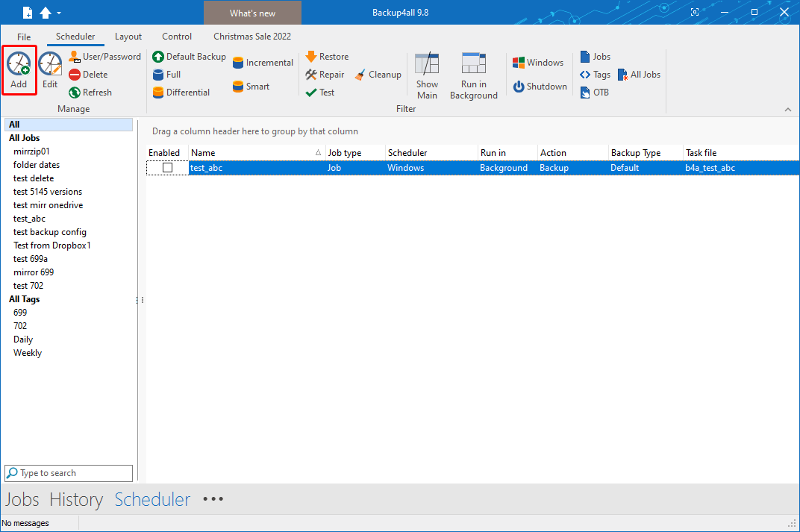Click the Delete icon in Manage group
The image size is (800, 532).
(89, 74)
